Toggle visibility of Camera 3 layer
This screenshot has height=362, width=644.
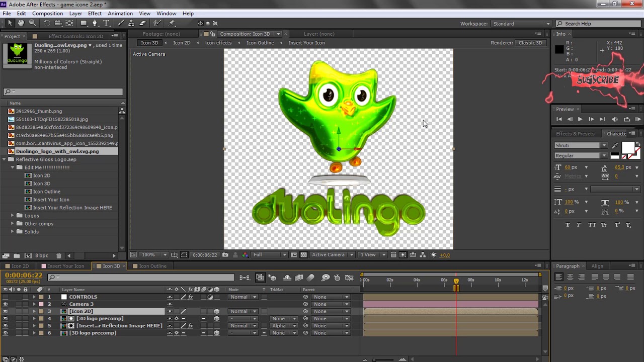6,304
